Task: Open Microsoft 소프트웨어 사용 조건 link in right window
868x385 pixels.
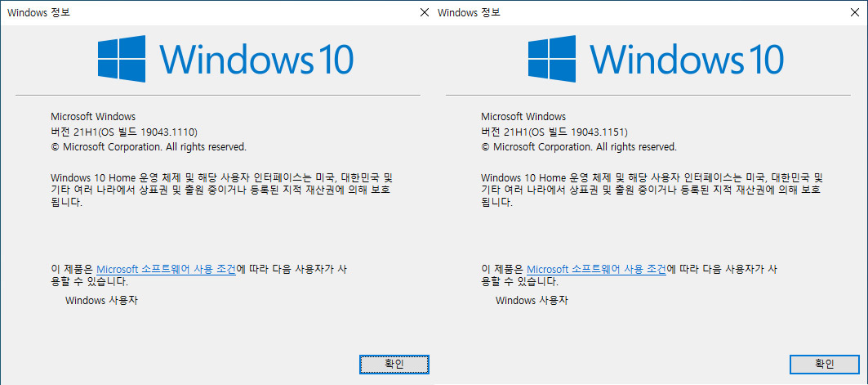Action: pyautogui.click(x=596, y=269)
